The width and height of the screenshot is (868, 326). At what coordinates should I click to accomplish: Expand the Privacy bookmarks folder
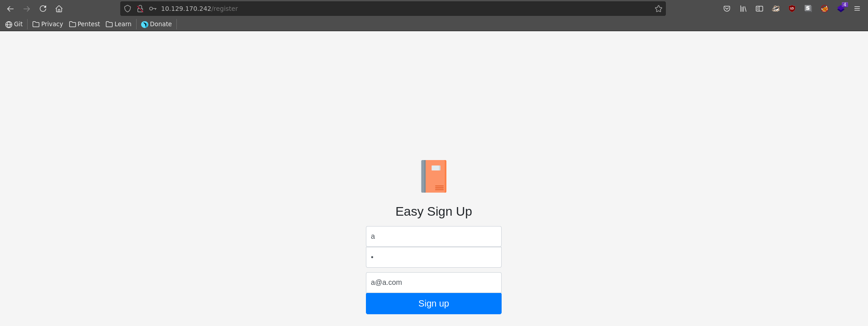pos(47,24)
